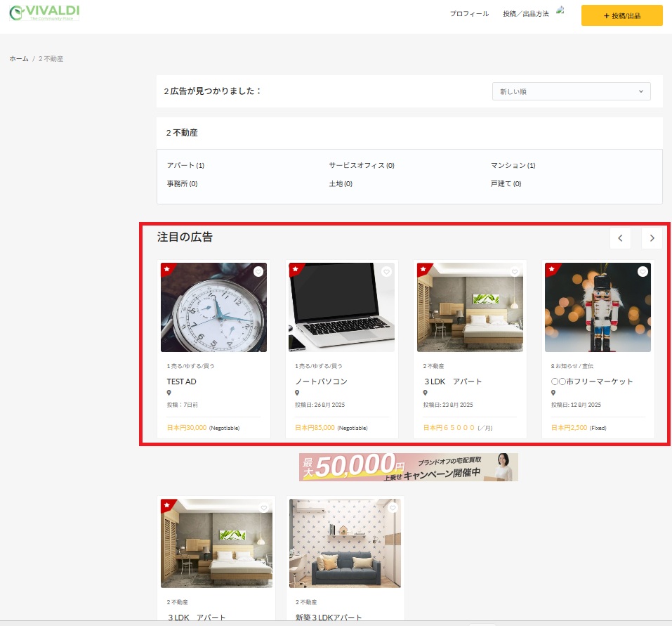
Task: Open プロフィール in top navigation
Action: point(469,15)
